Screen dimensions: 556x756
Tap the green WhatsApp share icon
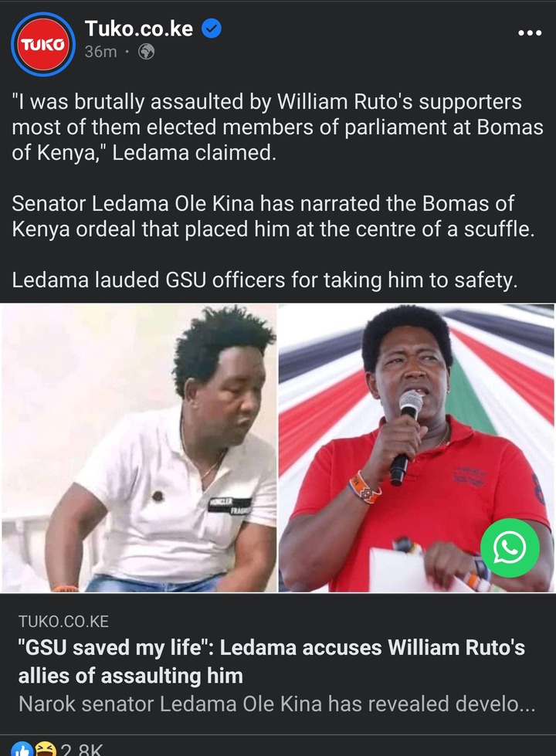[x=510, y=548]
